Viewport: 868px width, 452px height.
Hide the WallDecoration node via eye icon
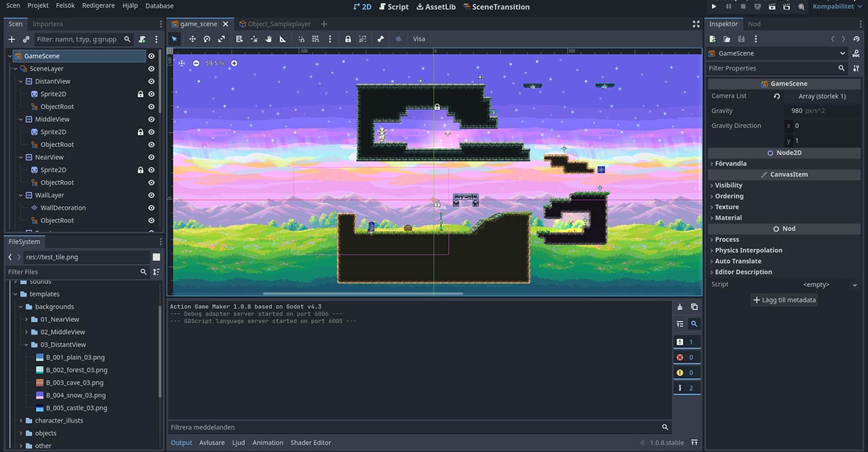151,208
